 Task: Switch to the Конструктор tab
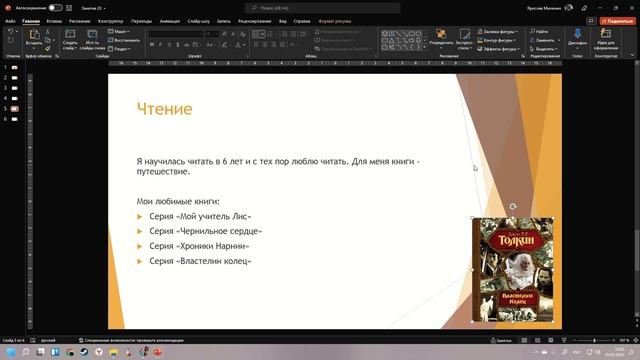[x=110, y=21]
